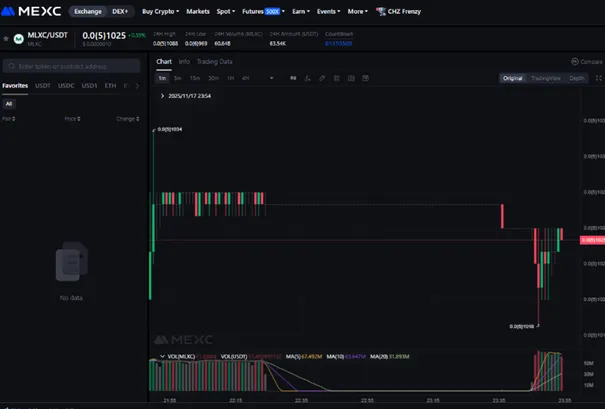Switch to the Depth chart view
This screenshot has width=605, height=409.
(577, 78)
